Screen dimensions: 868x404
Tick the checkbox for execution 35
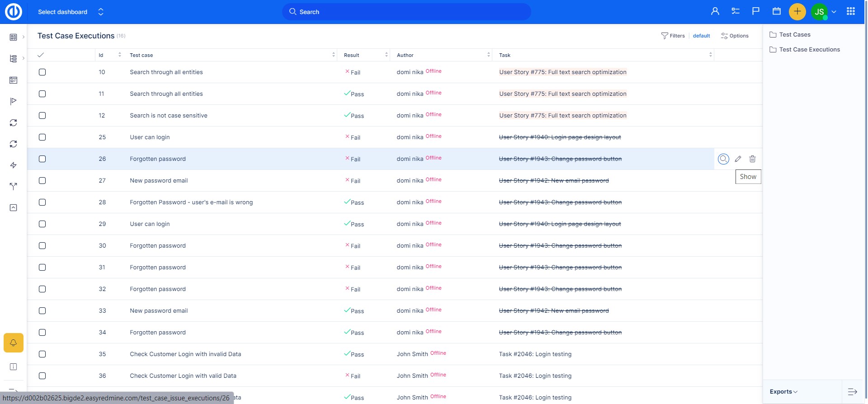point(42,354)
